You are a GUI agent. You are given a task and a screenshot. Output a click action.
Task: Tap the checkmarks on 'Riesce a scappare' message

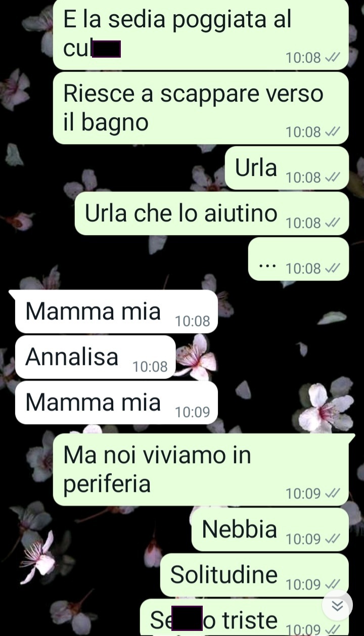click(x=332, y=132)
